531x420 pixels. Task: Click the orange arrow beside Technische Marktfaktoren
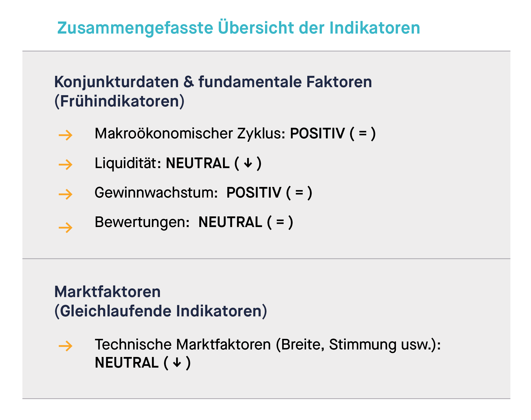pyautogui.click(x=65, y=346)
